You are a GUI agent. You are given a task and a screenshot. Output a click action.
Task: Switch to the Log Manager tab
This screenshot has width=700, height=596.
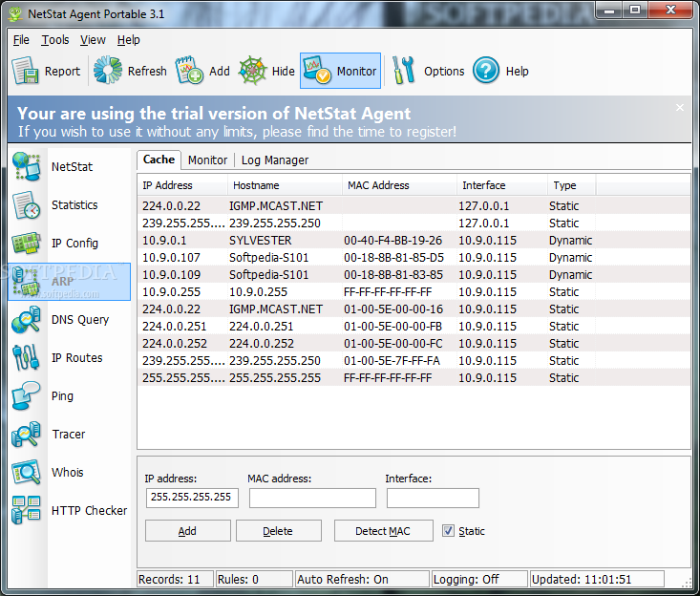(x=274, y=160)
